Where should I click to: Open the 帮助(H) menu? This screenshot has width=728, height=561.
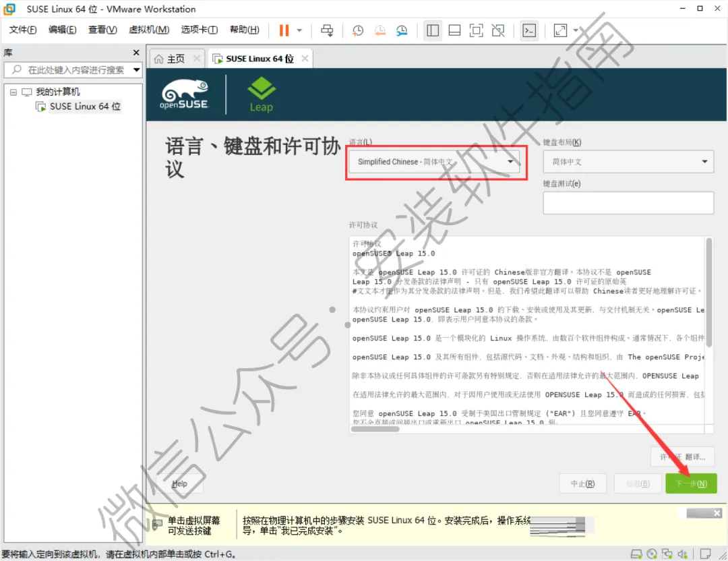[244, 30]
